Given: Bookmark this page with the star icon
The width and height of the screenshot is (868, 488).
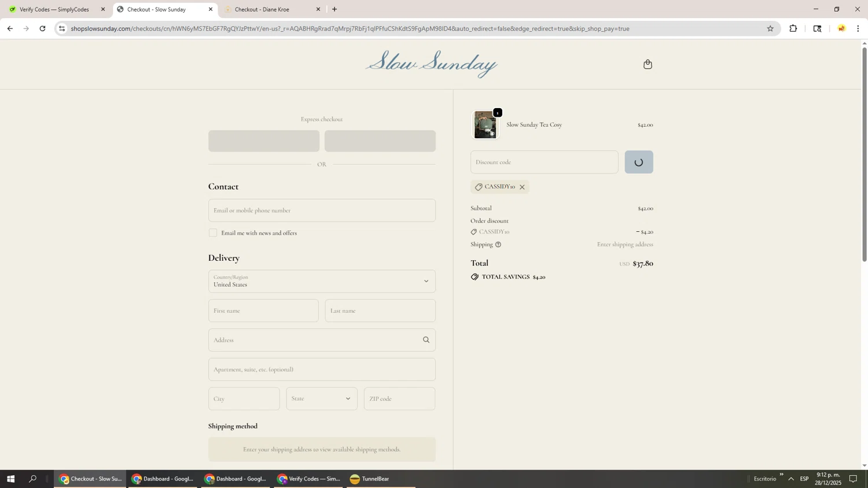Looking at the screenshot, I should pos(770,28).
